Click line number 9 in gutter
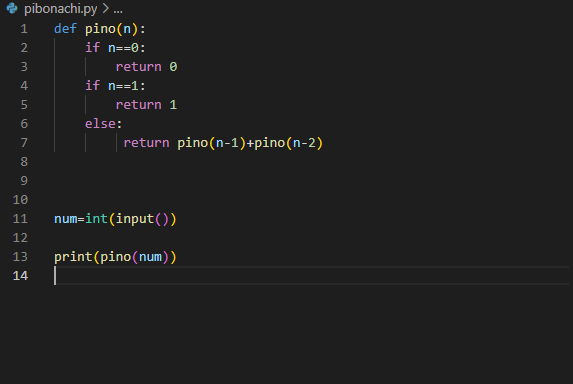The width and height of the screenshot is (573, 384). point(24,181)
